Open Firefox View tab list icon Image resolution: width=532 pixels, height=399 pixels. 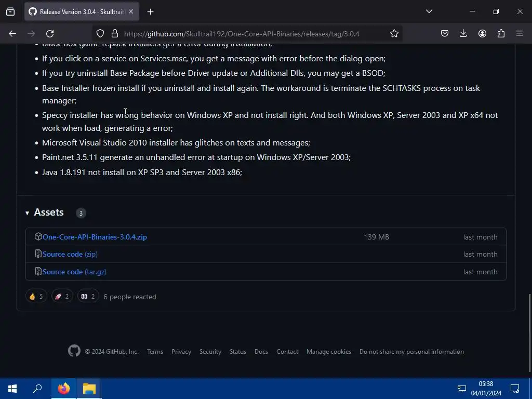(x=10, y=11)
